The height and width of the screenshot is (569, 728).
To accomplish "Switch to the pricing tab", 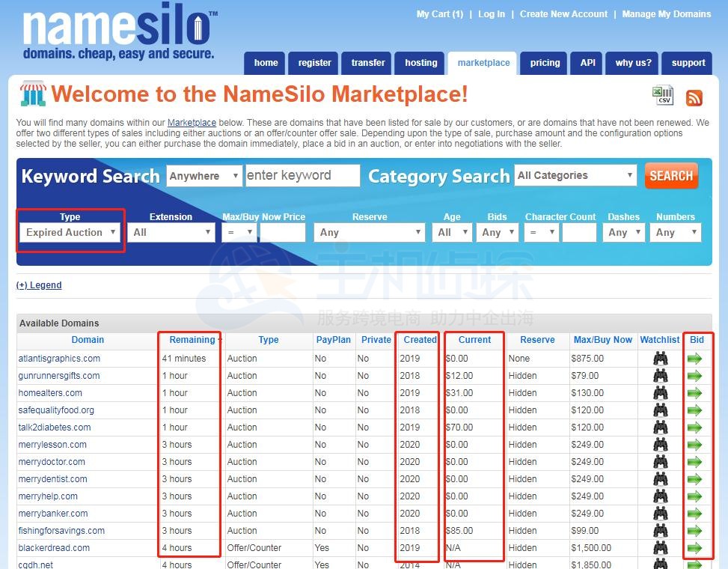I will (543, 63).
